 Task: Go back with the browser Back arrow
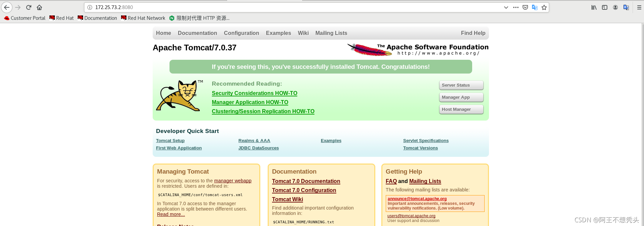click(7, 7)
